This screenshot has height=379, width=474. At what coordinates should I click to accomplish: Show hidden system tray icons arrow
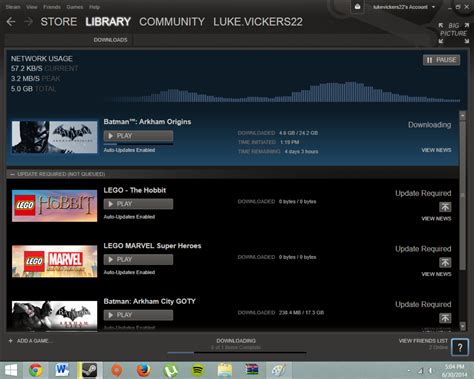pyautogui.click(x=409, y=371)
